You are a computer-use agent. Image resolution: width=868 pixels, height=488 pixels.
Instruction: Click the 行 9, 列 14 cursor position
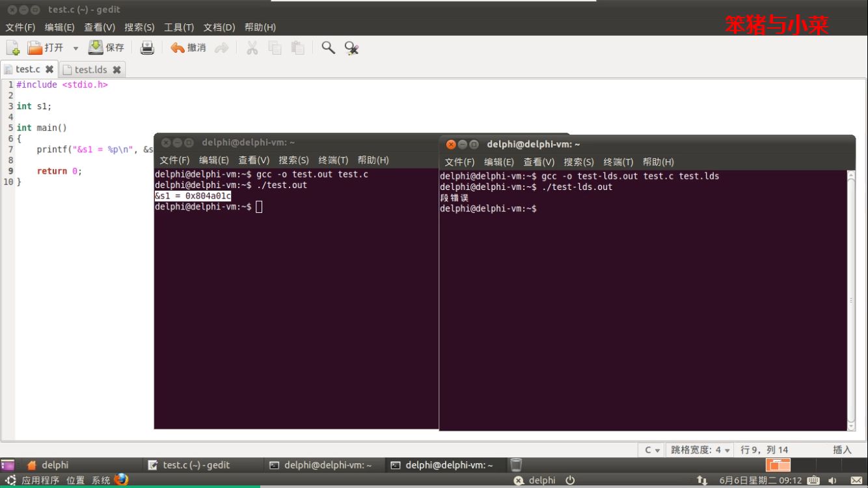click(x=764, y=450)
